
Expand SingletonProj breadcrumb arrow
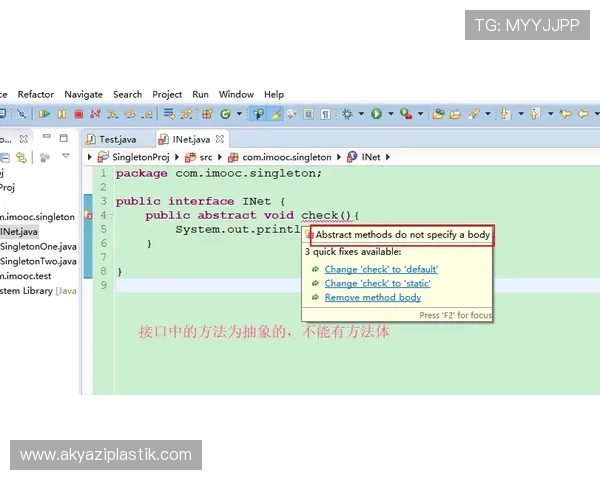[x=90, y=157]
